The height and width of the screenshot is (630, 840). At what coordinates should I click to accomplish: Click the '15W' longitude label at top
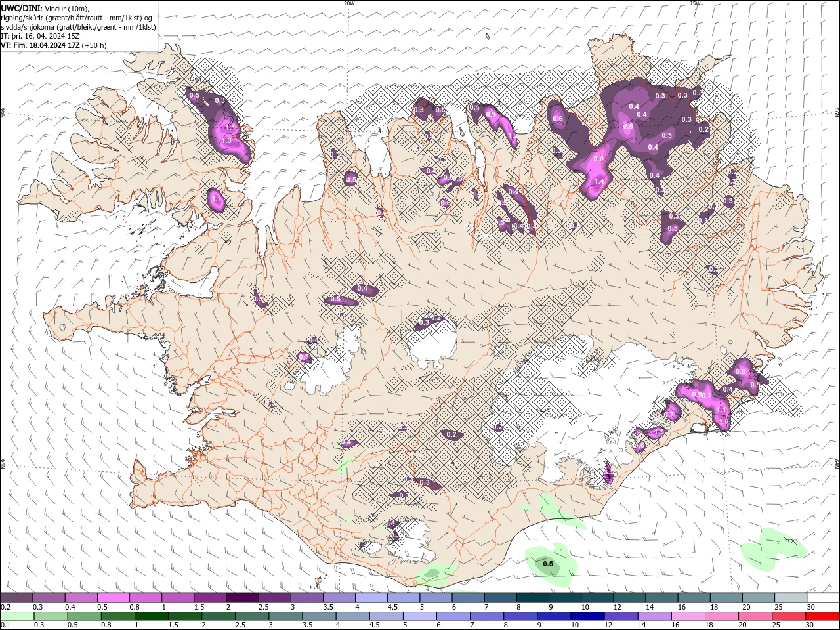click(x=695, y=3)
